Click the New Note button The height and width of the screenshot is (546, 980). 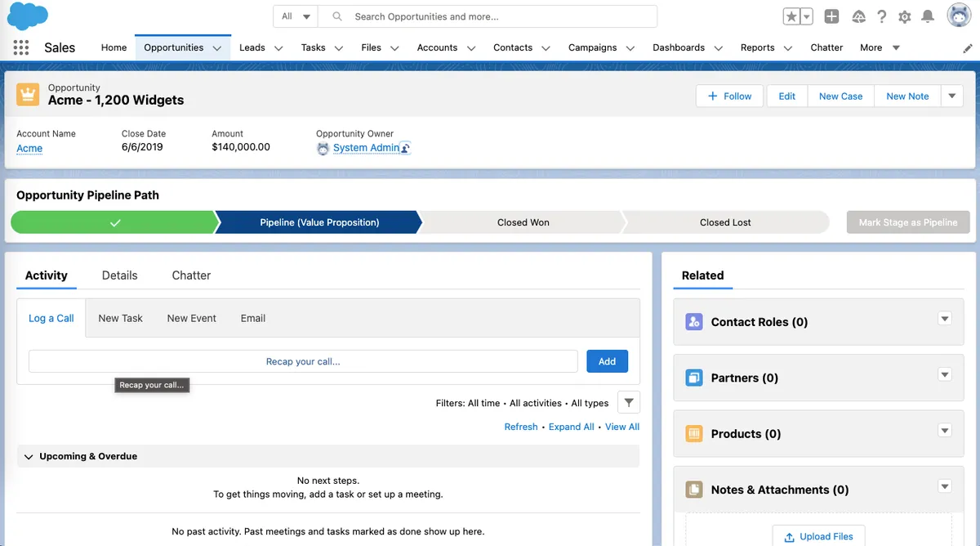(907, 96)
